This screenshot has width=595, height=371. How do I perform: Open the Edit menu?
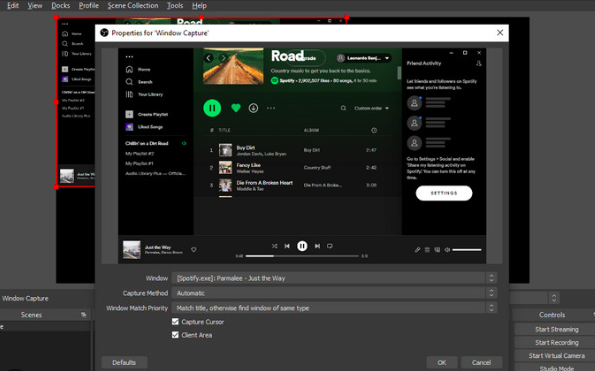pyautogui.click(x=13, y=6)
